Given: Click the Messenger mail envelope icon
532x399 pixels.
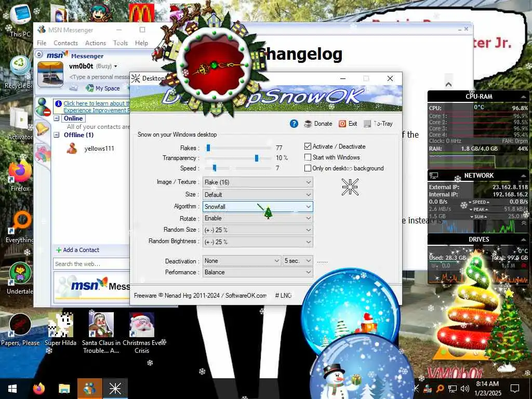Looking at the screenshot, I should click(74, 88).
